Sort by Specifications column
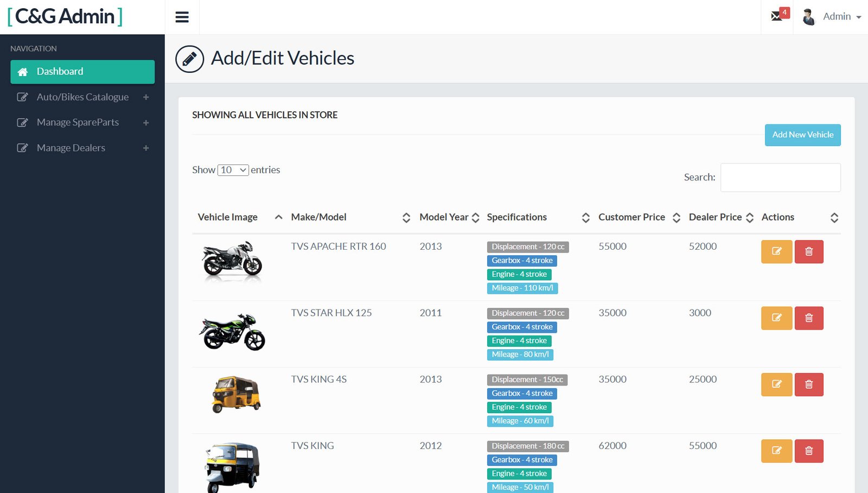Screen dimensions: 868x493 pyautogui.click(x=538, y=217)
